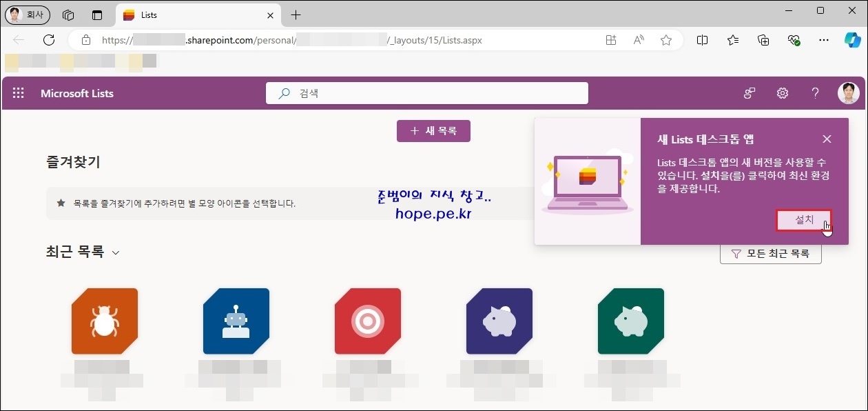This screenshot has width=868, height=411.
Task: Close the Lists browser tab
Action: (x=271, y=14)
